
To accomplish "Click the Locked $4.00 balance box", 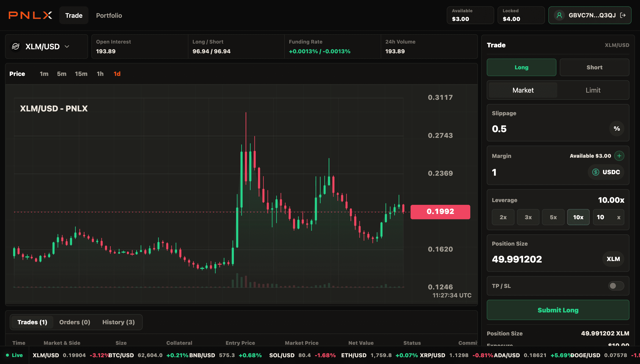I will coord(521,15).
